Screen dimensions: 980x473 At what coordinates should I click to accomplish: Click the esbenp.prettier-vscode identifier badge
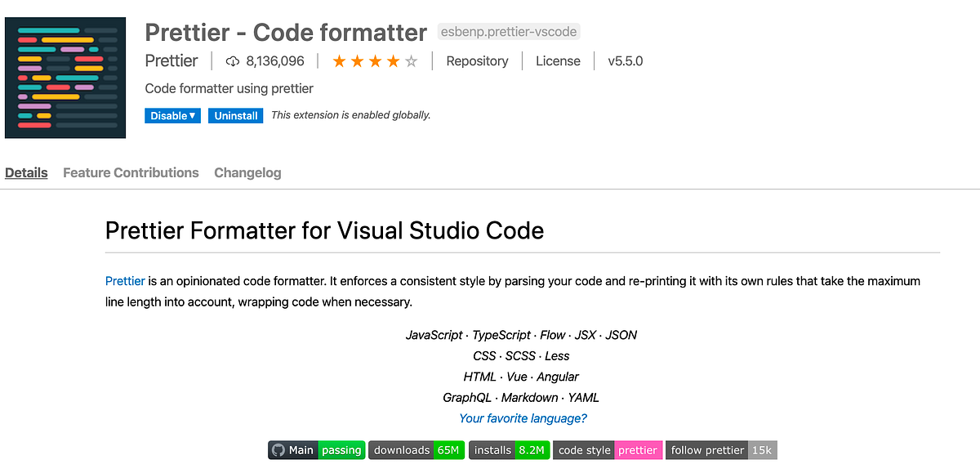[x=509, y=31]
